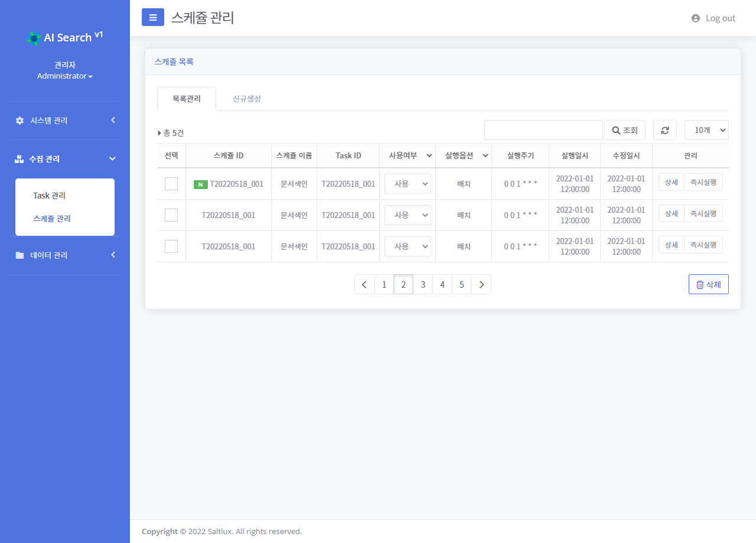The height and width of the screenshot is (543, 756).
Task: Click the green N badge in first row
Action: click(x=200, y=184)
